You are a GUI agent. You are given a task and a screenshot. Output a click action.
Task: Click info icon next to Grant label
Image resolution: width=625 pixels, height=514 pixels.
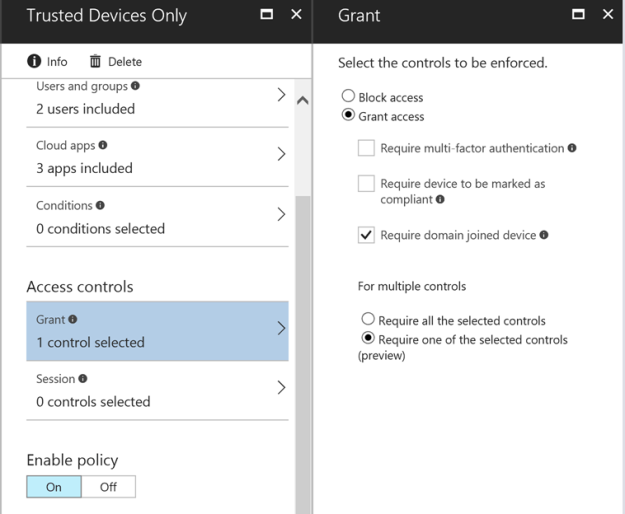[x=72, y=320]
